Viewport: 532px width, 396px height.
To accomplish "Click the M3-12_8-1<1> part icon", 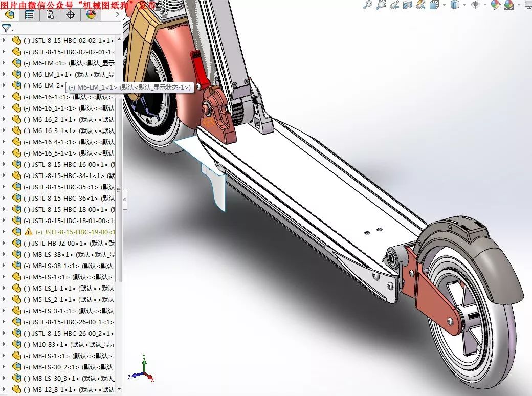I will point(16,389).
